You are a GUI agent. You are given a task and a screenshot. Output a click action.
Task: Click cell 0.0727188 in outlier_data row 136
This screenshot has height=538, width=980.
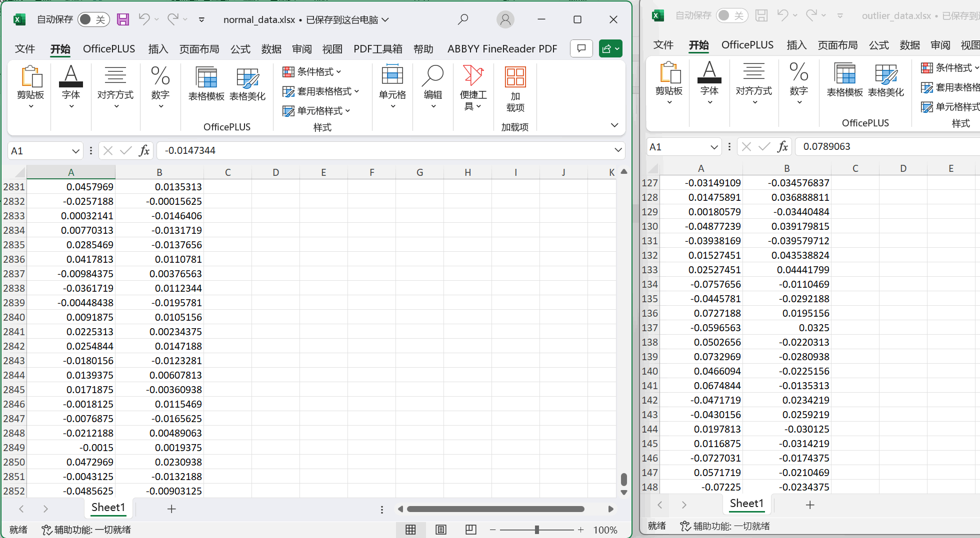click(x=701, y=313)
